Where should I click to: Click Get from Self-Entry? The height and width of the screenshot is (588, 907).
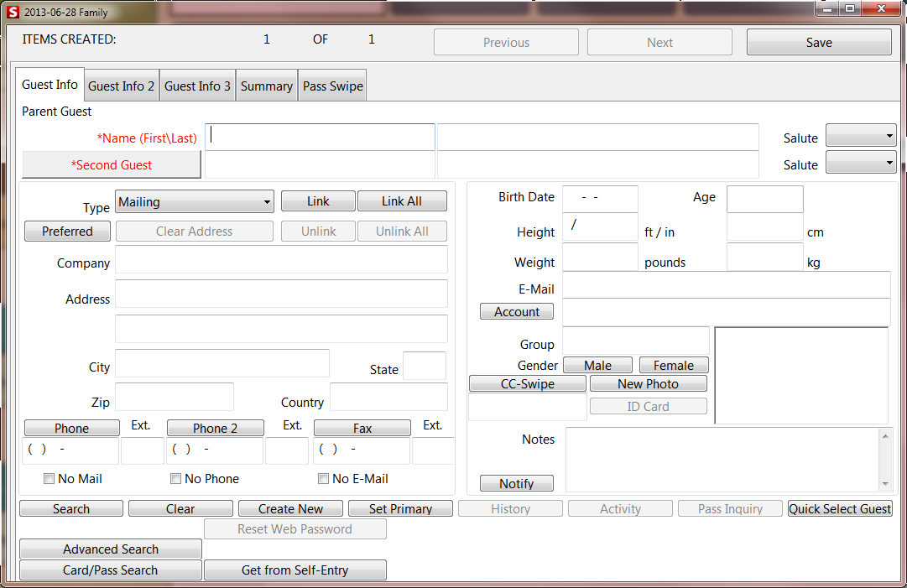(295, 570)
